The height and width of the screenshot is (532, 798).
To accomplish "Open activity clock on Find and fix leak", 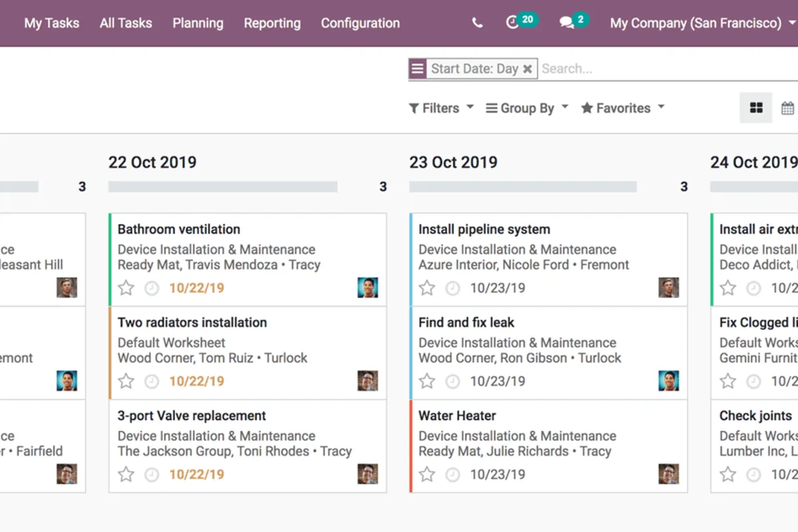I will click(453, 381).
